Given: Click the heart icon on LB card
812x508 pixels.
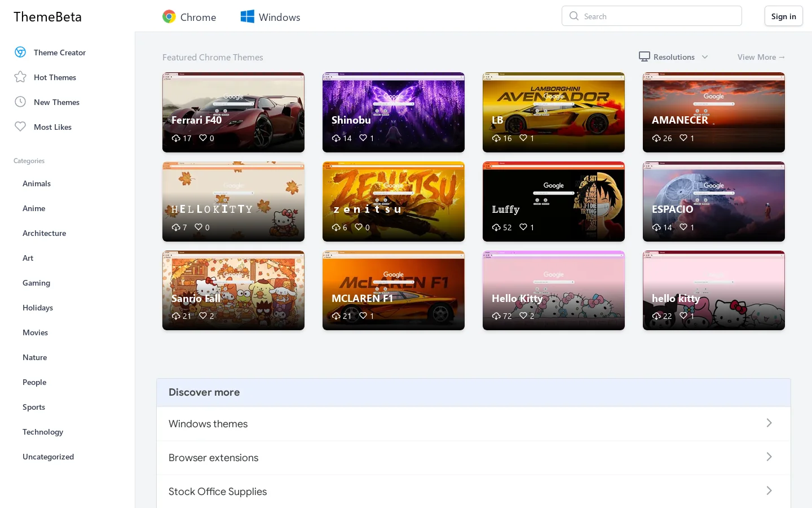Looking at the screenshot, I should point(523,138).
